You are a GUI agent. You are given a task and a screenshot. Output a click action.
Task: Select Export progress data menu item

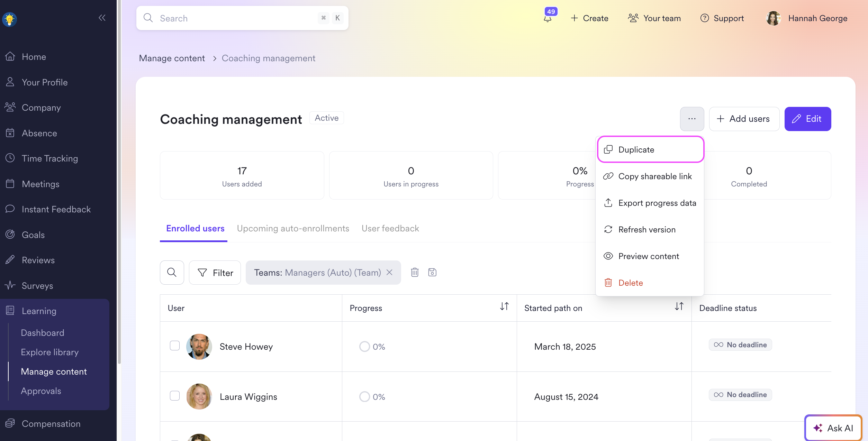pos(657,203)
